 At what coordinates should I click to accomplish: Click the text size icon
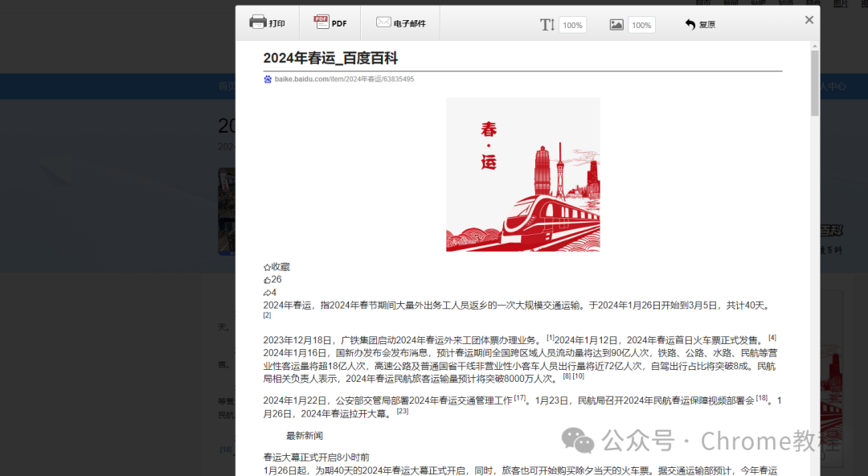[x=547, y=24]
